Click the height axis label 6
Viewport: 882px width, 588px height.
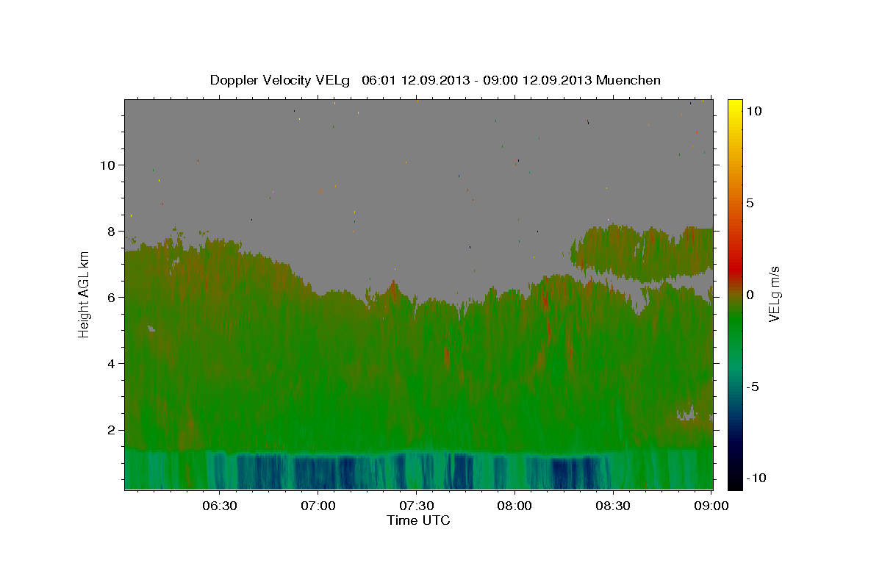[x=110, y=298]
